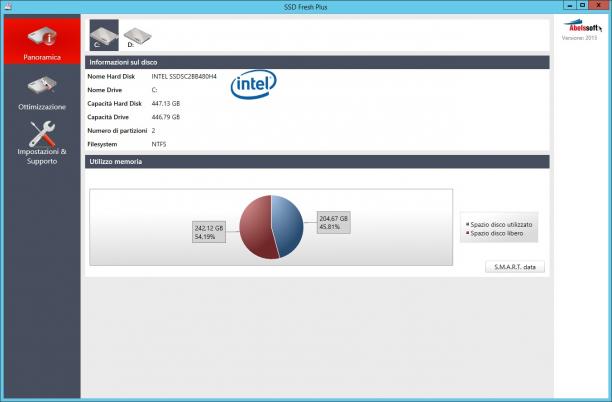Click the Nome Drive label
This screenshot has width=612, height=402.
pos(105,90)
